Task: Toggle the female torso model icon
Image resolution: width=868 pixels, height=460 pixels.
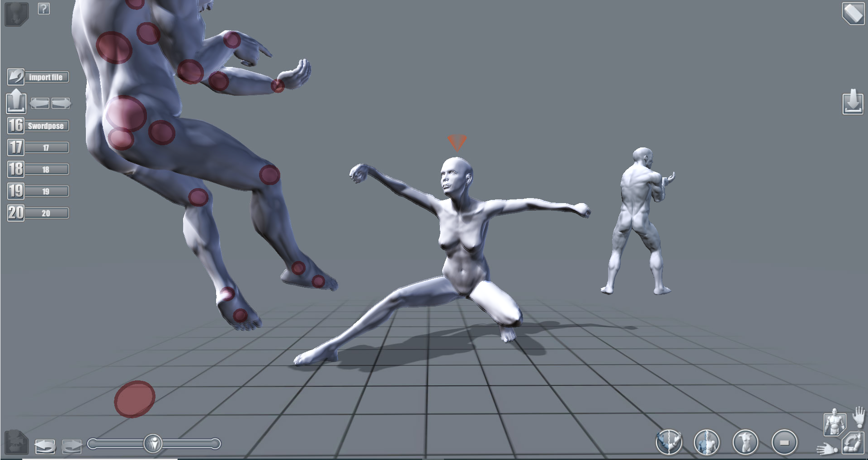Action: click(x=745, y=442)
